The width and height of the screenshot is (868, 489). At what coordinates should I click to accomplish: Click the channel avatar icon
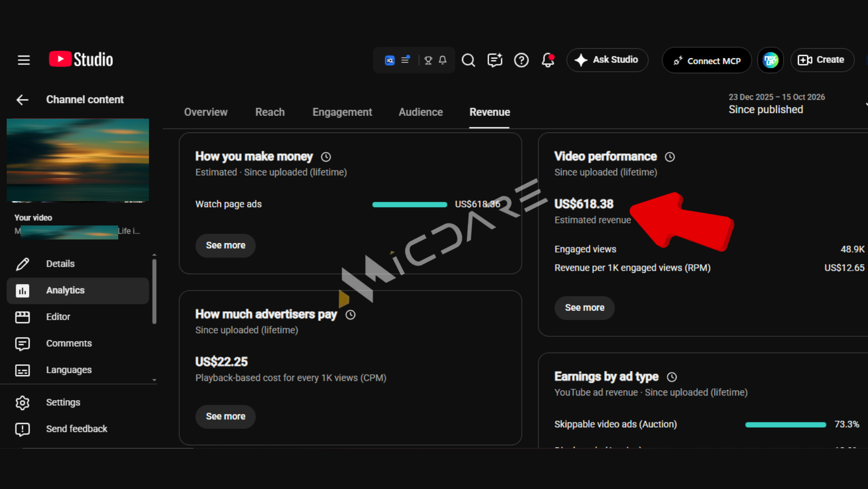point(770,60)
